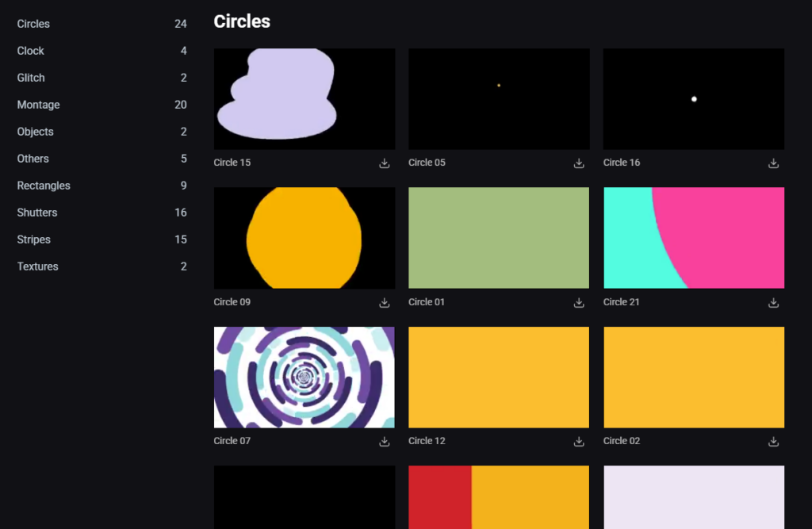This screenshot has height=529, width=812.
Task: Download the Circle 21 transition
Action: (x=773, y=303)
